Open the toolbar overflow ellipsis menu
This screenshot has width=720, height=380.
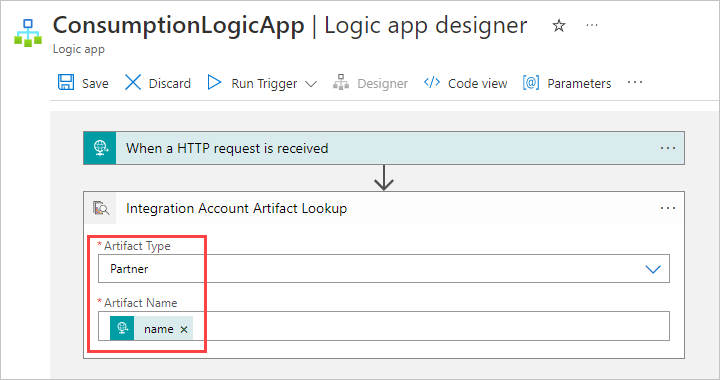coord(635,83)
